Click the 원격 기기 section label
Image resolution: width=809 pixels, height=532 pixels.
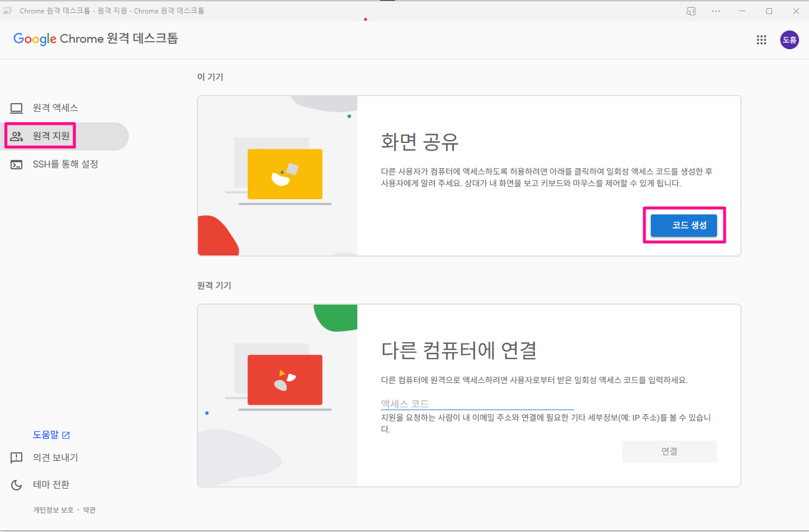[214, 285]
